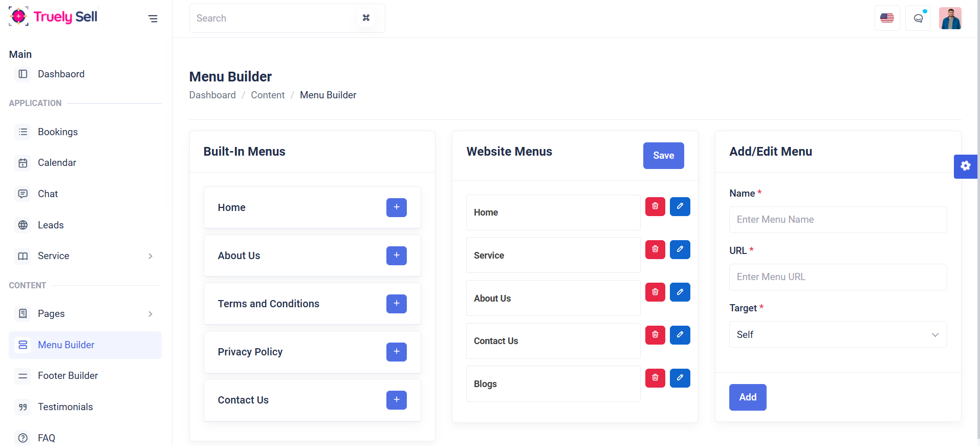
Task: Open the user profile avatar
Action: tap(950, 18)
